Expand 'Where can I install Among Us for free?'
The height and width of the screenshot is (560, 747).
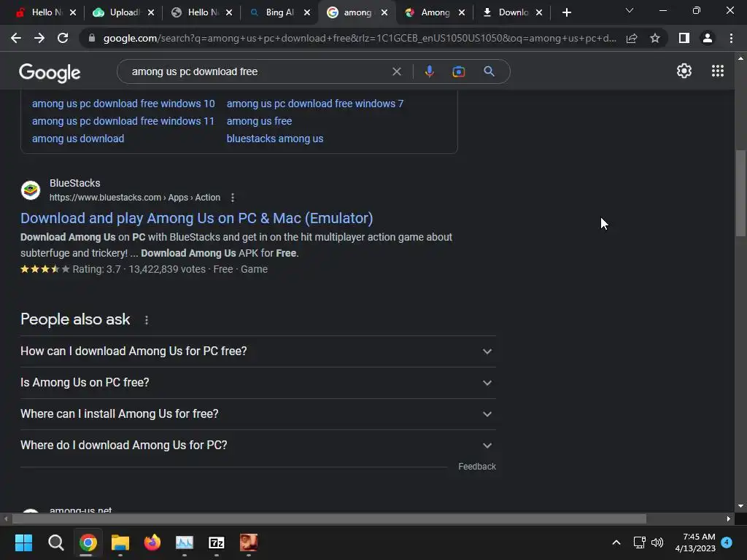coord(258,414)
